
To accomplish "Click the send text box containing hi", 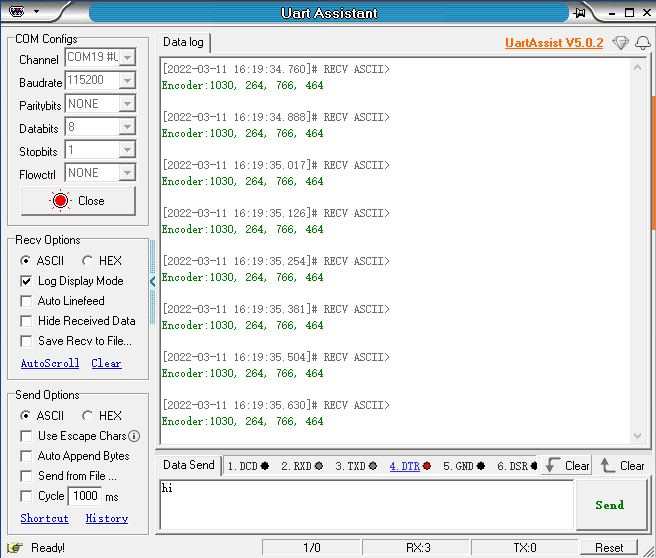I will point(366,505).
